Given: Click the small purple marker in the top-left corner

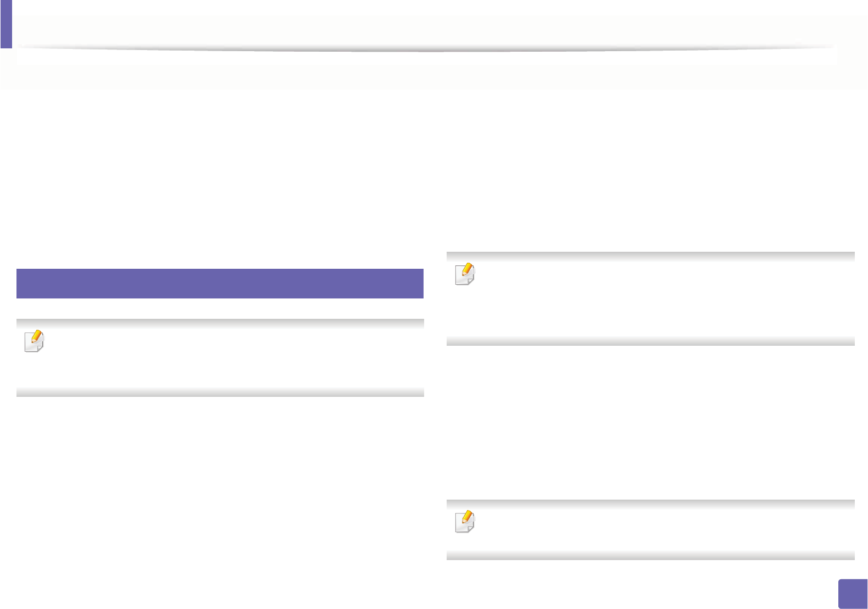Looking at the screenshot, I should 6,24.
